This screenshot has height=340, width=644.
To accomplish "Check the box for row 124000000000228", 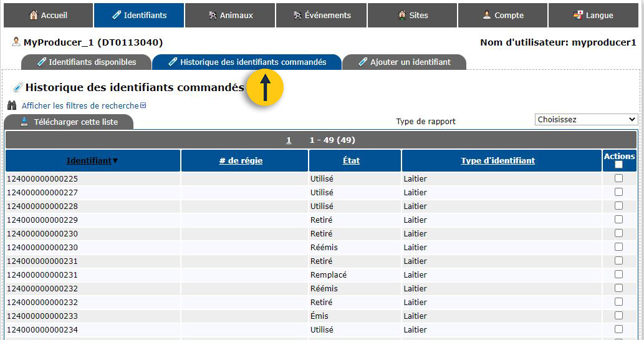I will point(618,206).
